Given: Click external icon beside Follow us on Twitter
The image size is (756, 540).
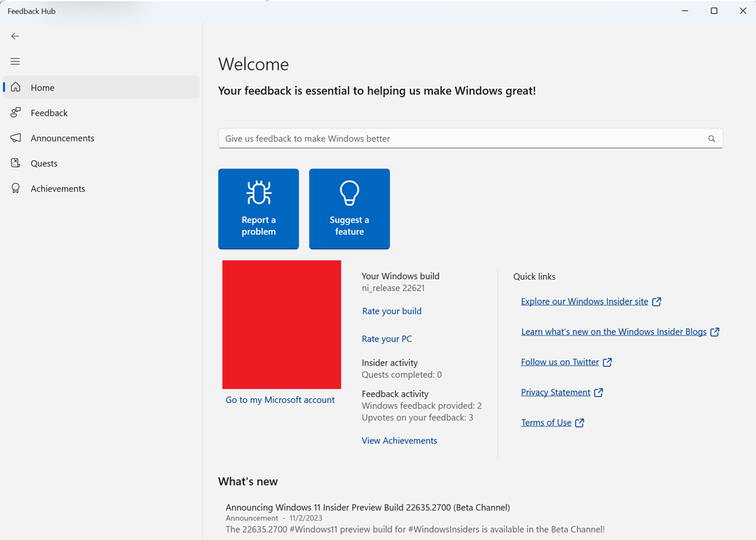Looking at the screenshot, I should point(608,362).
